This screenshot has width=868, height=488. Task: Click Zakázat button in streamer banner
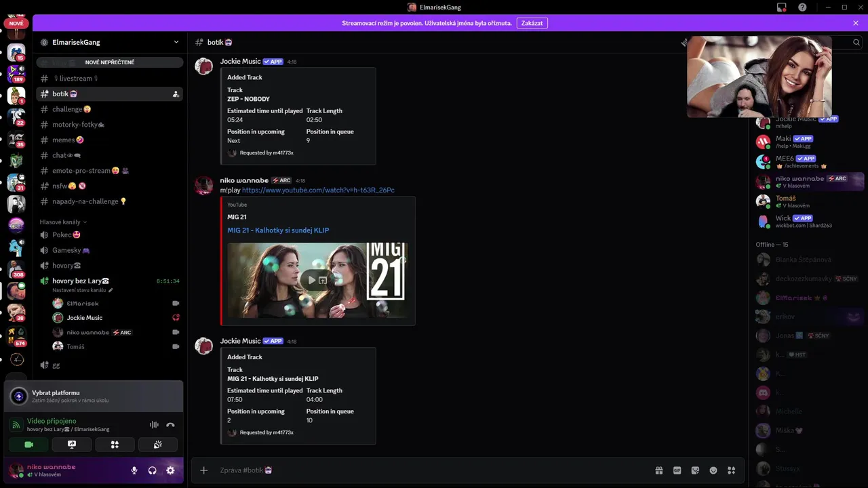[532, 23]
